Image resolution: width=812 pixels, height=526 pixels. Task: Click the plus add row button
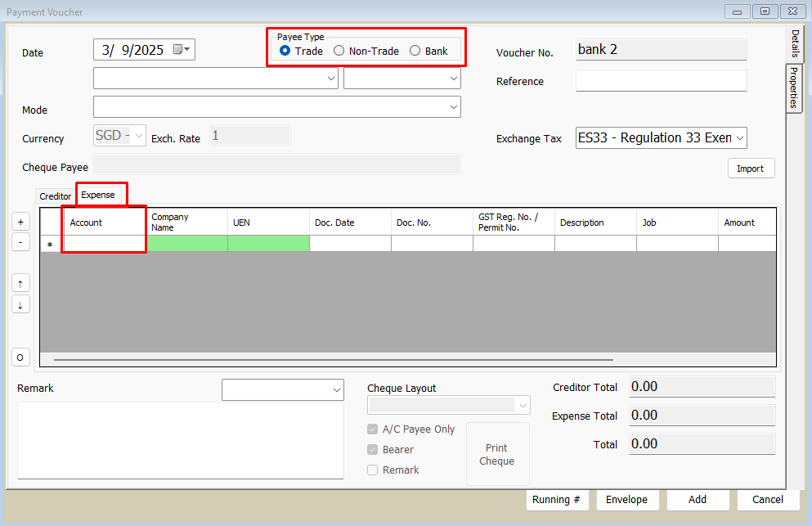pos(20,222)
